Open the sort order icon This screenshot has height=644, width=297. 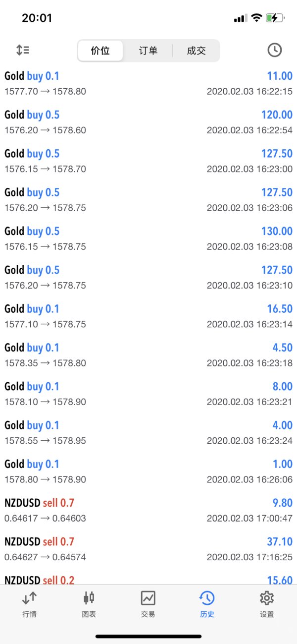[22, 50]
